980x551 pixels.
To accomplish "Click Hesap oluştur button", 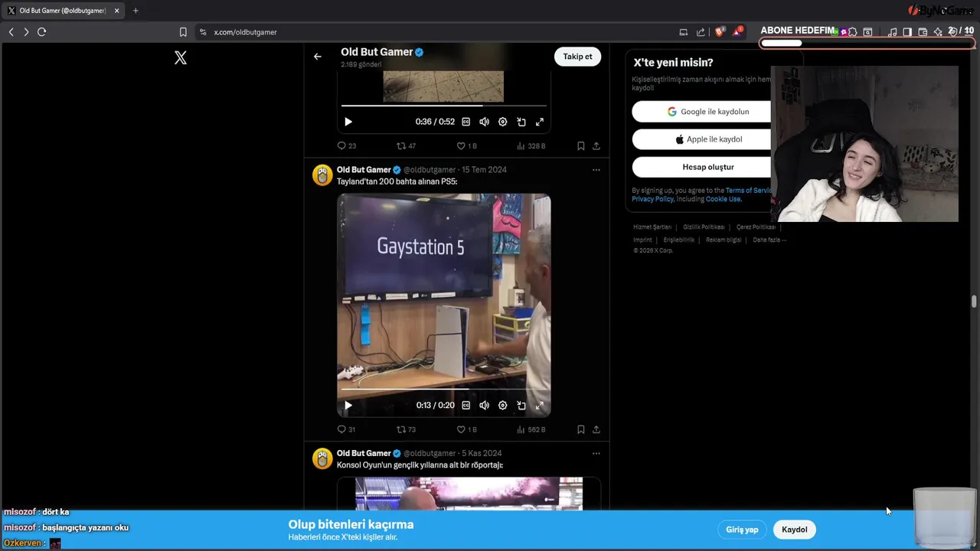I will pos(701,167).
